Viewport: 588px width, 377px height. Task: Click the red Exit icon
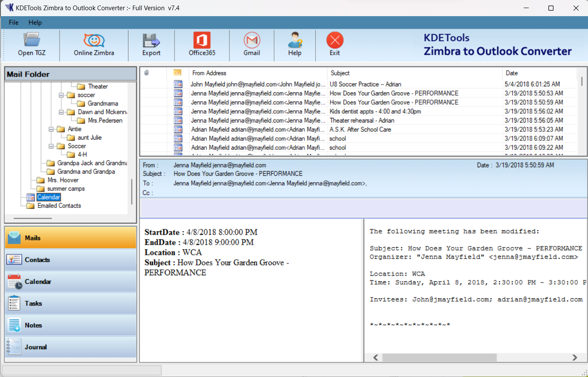(x=335, y=40)
